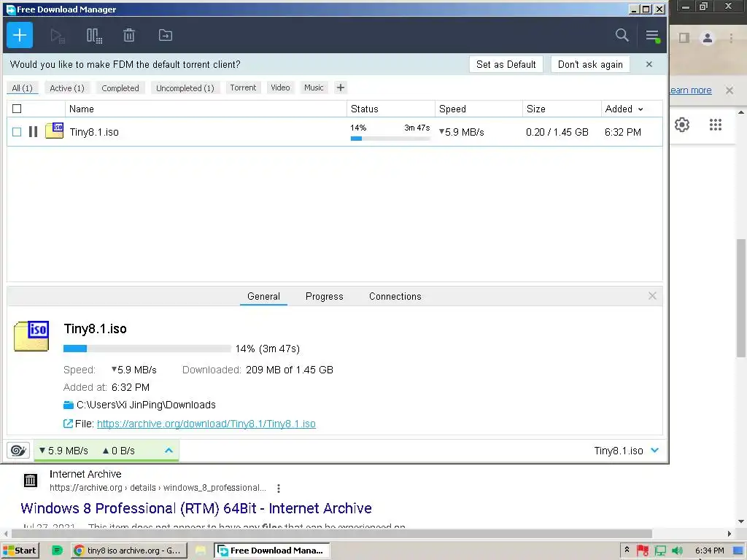
Task: Click the red flag tray icon
Action: point(642,551)
